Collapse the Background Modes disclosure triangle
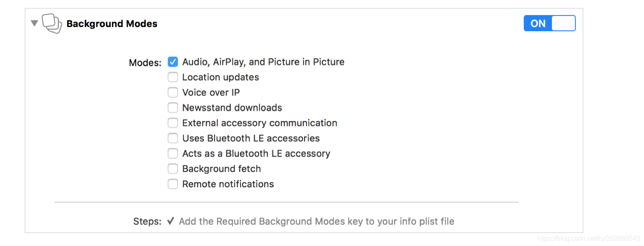644x246 pixels. click(x=34, y=23)
